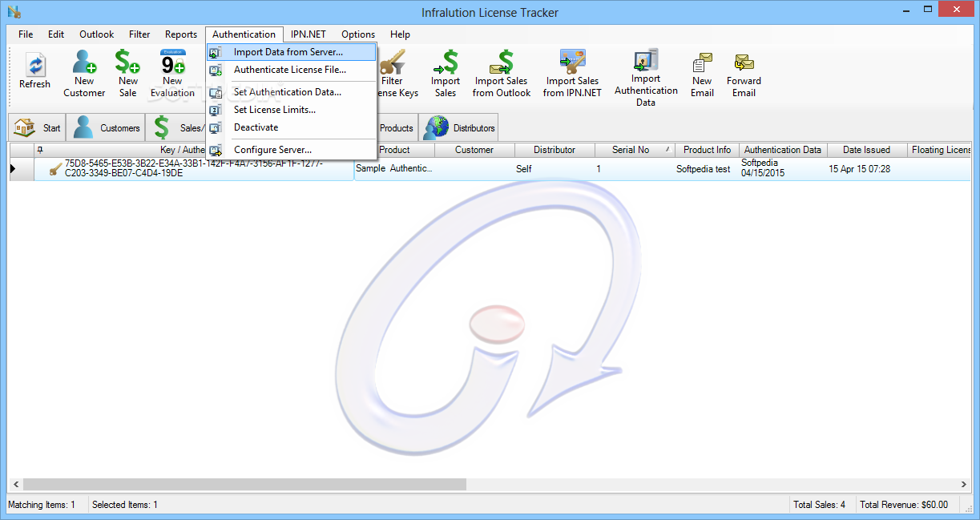The height and width of the screenshot is (520, 980).
Task: Select the license key text starting 75D8-5465
Action: [x=194, y=169]
